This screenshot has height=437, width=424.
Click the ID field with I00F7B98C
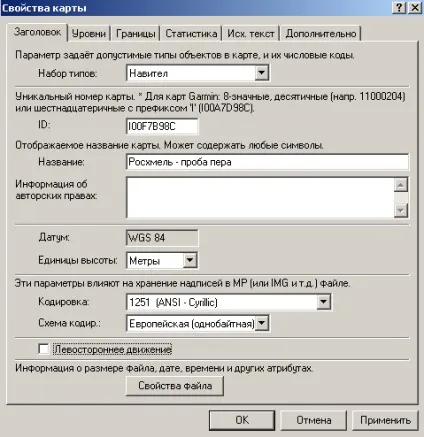tap(162, 126)
